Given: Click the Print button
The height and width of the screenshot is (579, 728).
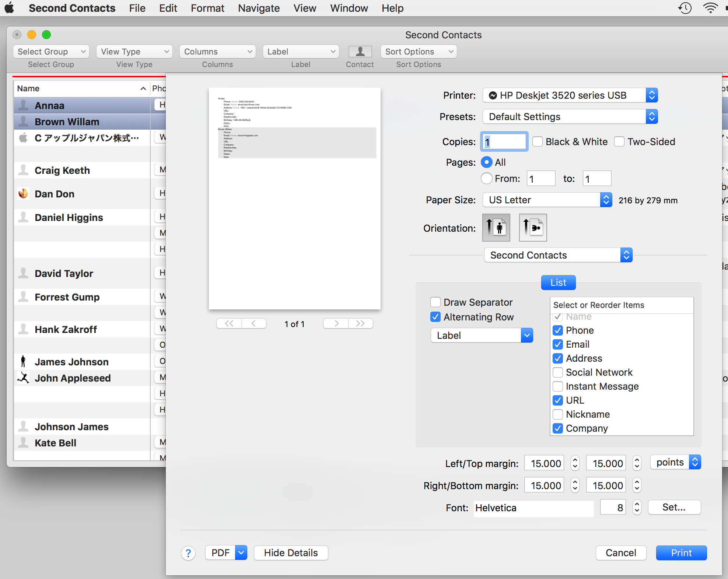Looking at the screenshot, I should pyautogui.click(x=681, y=552).
